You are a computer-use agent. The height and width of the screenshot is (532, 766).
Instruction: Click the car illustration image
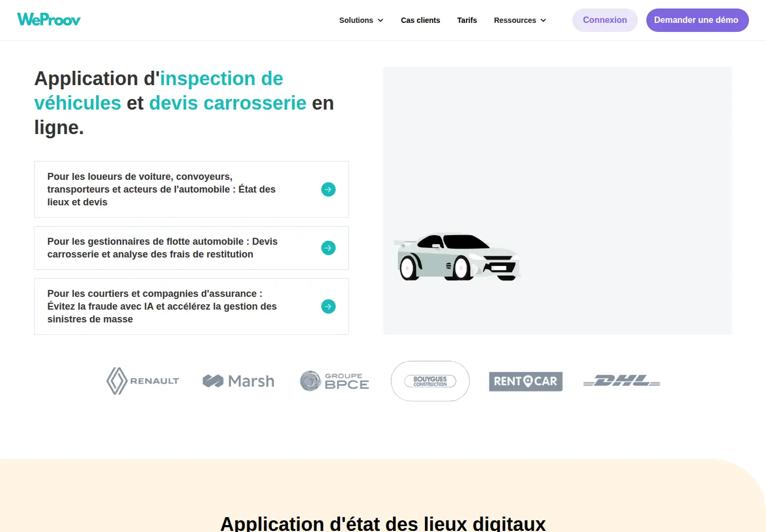(457, 257)
